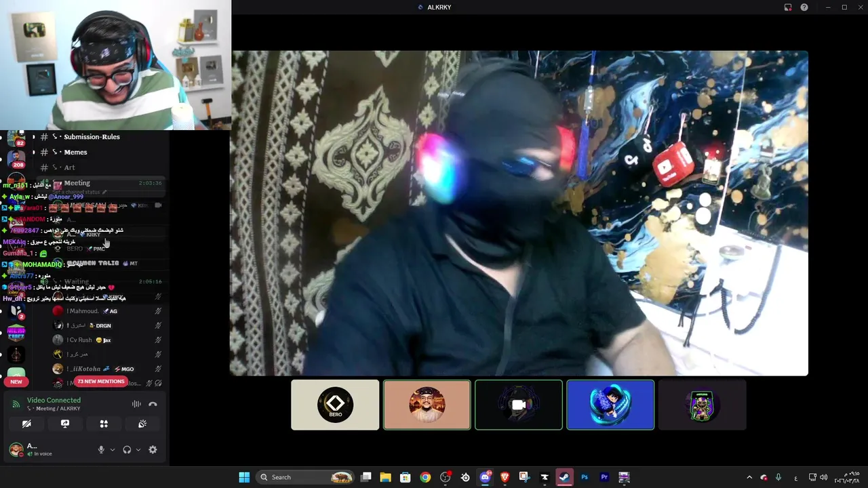Open Snipping Tool from the taskbar
The width and height of the screenshot is (868, 488).
click(x=524, y=477)
